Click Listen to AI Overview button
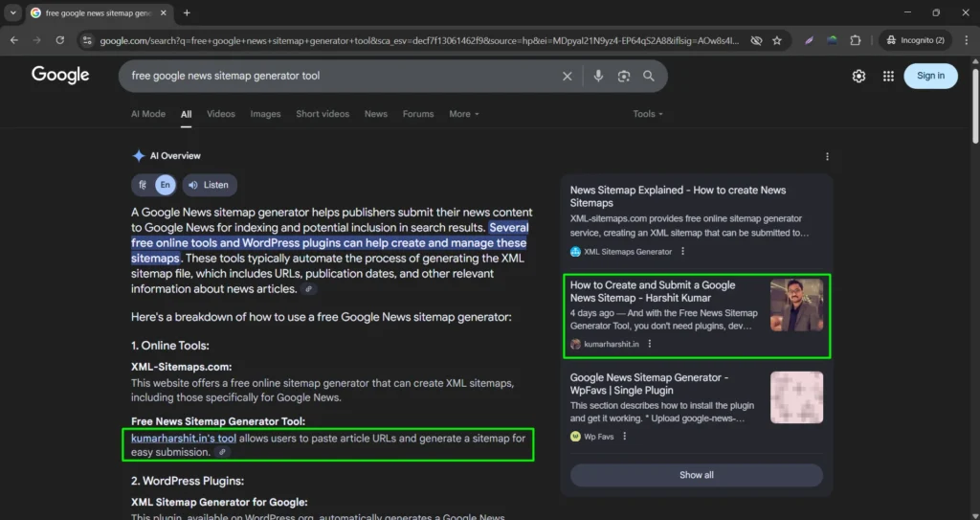 [x=210, y=185]
